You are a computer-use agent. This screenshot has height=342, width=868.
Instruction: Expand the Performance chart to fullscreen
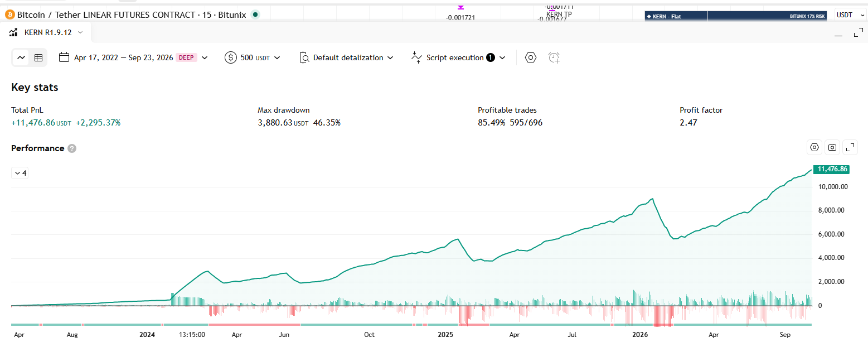pos(850,147)
